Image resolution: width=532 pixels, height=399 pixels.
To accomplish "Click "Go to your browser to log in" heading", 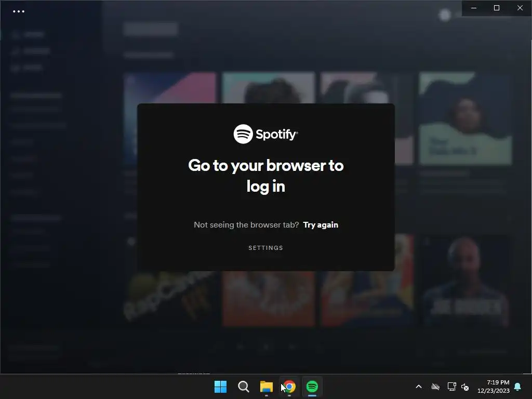I will (265, 176).
